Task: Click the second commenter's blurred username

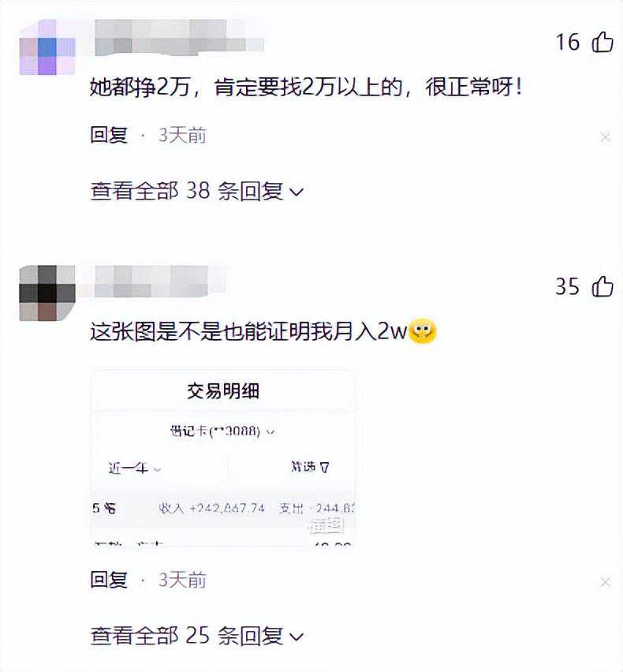Action: (159, 281)
